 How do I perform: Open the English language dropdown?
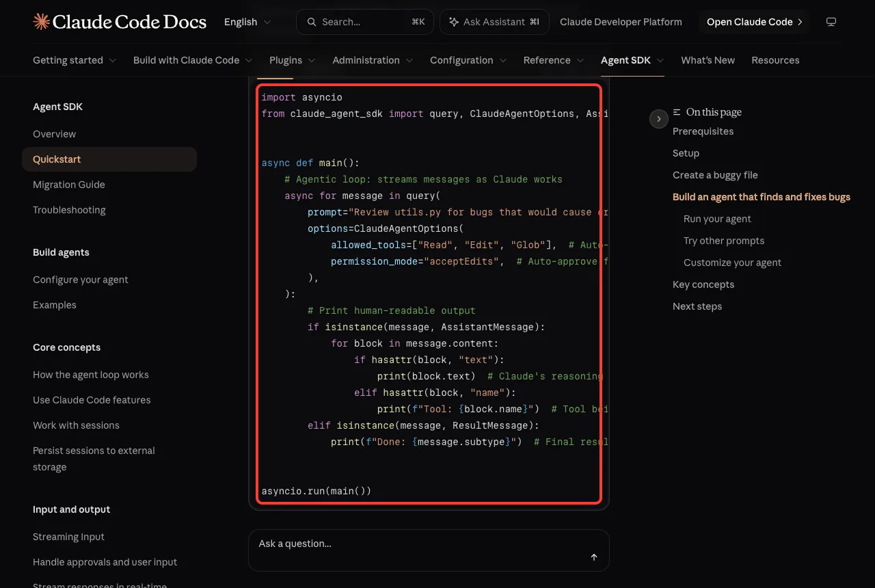247,22
